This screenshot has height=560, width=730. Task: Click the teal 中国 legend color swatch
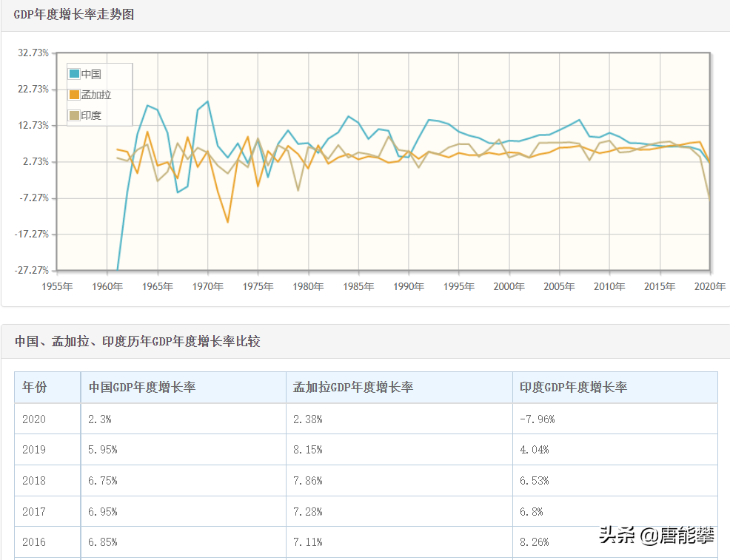pos(75,74)
